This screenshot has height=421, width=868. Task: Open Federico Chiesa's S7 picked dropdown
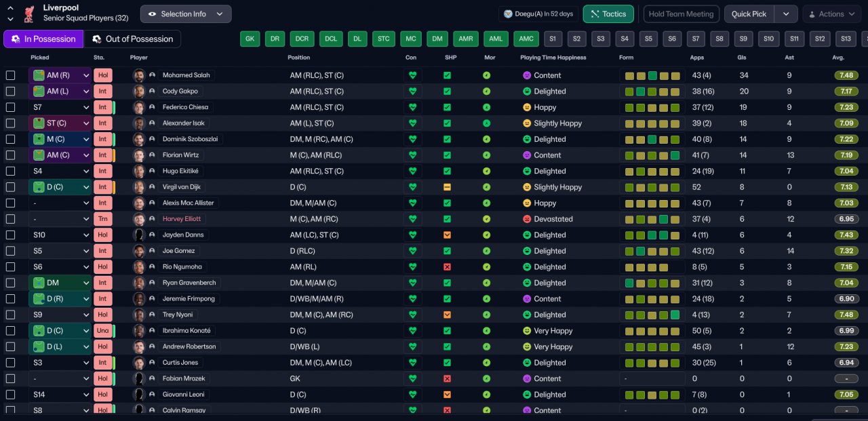(60, 107)
